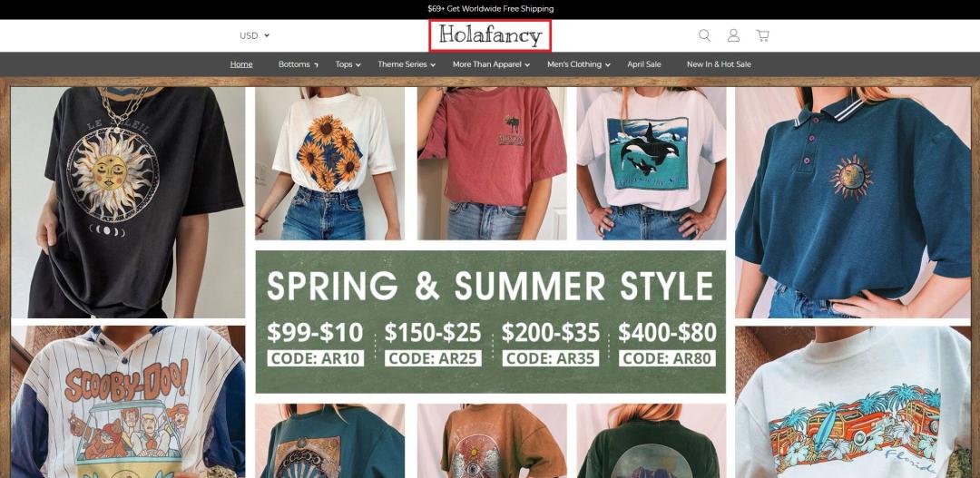Open the April Sale menu item
Image resolution: width=980 pixels, height=478 pixels.
coord(643,64)
